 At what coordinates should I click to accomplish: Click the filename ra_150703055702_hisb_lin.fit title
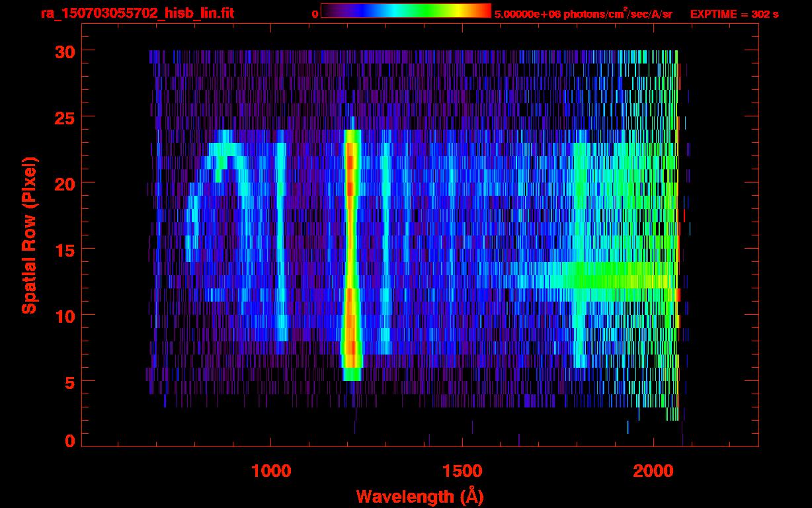click(137, 13)
